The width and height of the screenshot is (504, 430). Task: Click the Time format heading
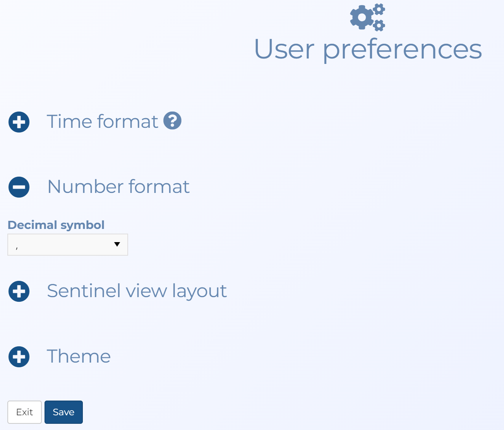[102, 121]
